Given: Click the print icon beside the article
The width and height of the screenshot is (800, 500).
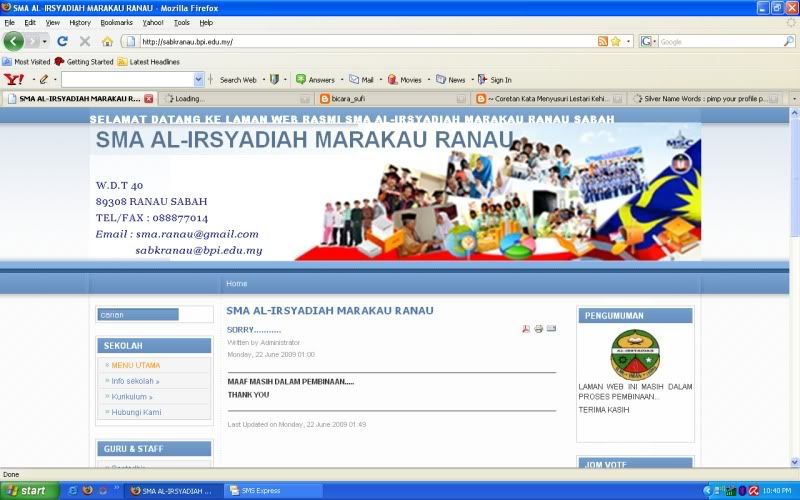Looking at the screenshot, I should 538,329.
